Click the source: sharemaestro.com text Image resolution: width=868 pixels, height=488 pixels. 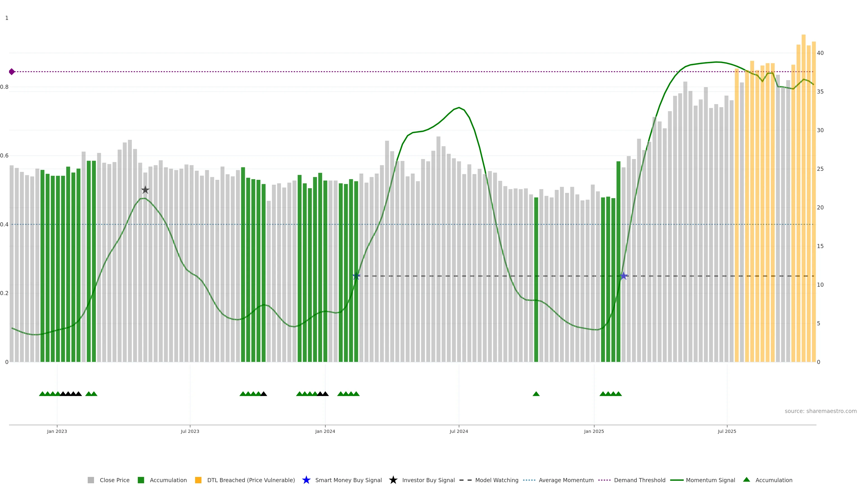click(x=821, y=411)
